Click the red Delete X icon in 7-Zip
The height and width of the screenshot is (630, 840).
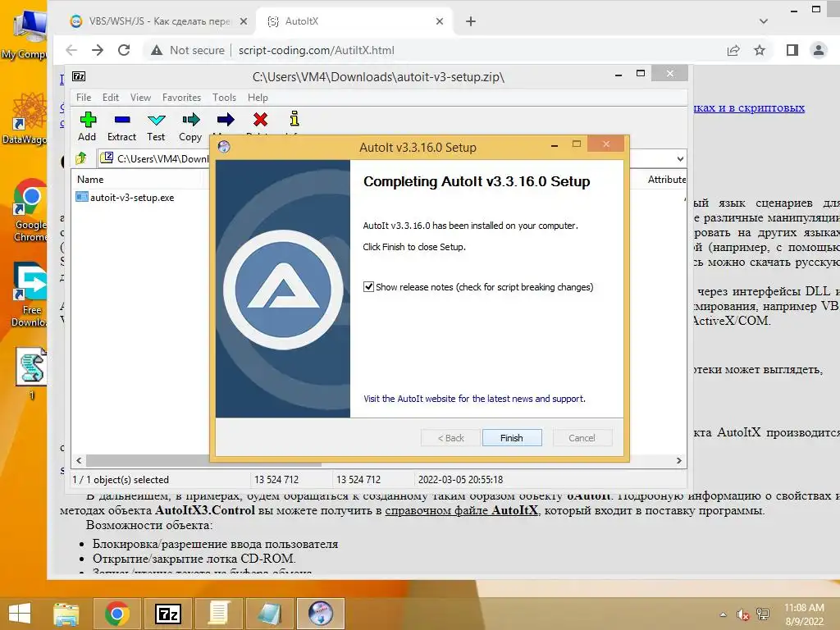click(260, 120)
